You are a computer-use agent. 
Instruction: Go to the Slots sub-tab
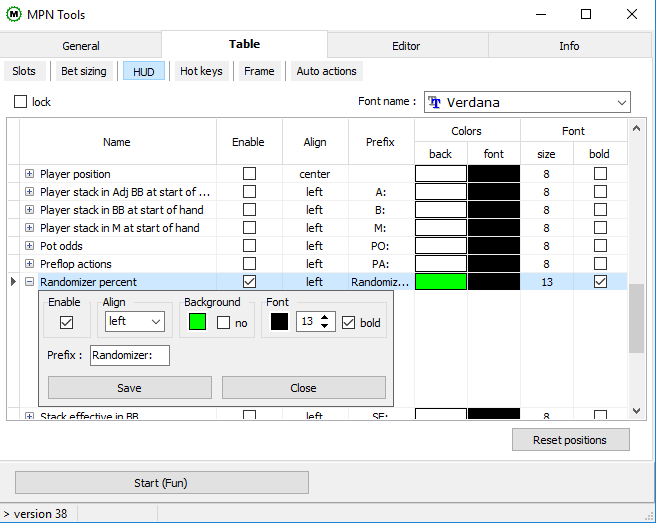(24, 71)
